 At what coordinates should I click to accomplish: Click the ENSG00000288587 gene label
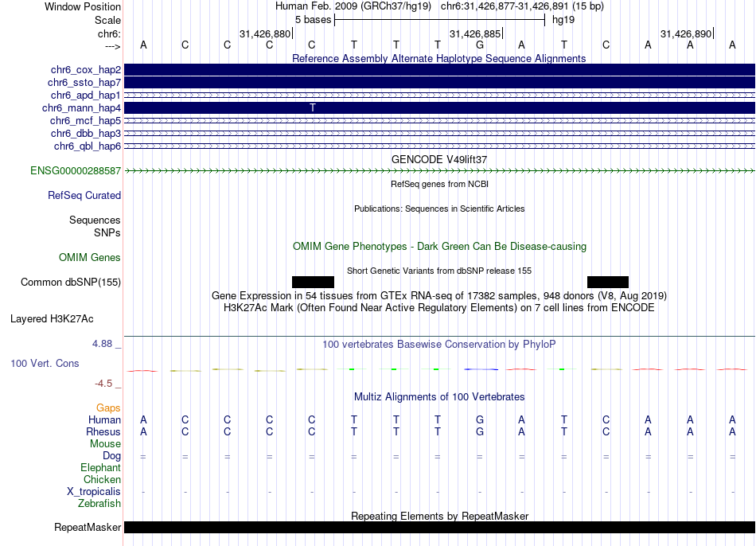point(76,171)
